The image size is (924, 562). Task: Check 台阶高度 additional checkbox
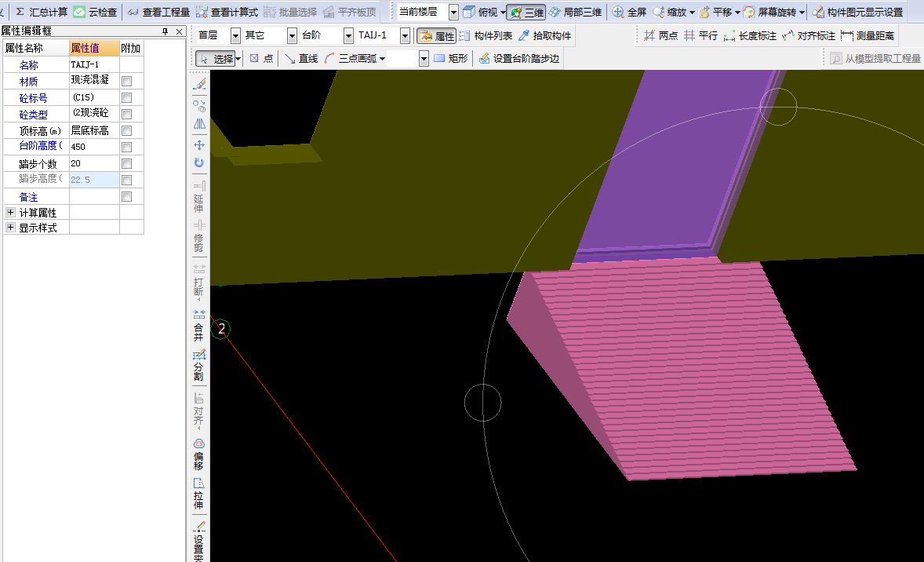coord(127,147)
